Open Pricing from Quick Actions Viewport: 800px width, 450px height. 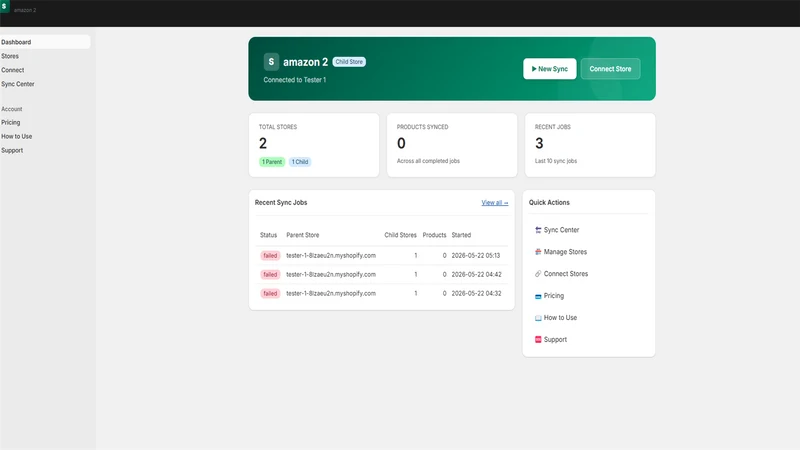coord(554,296)
